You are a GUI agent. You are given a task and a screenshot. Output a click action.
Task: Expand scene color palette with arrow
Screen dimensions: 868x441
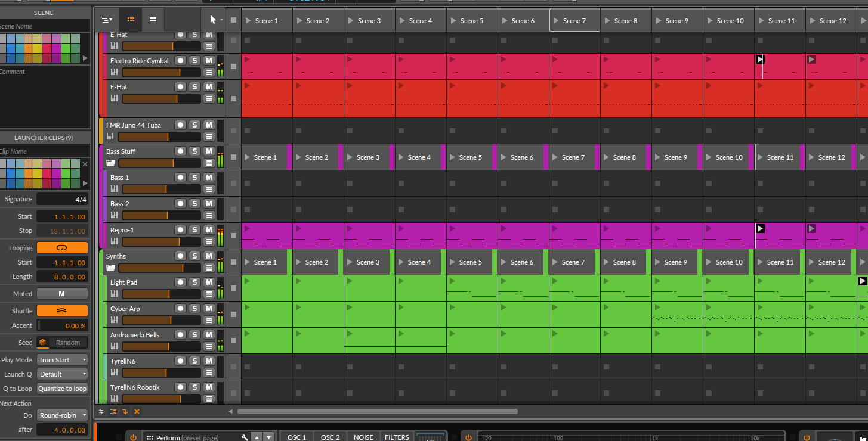85,58
